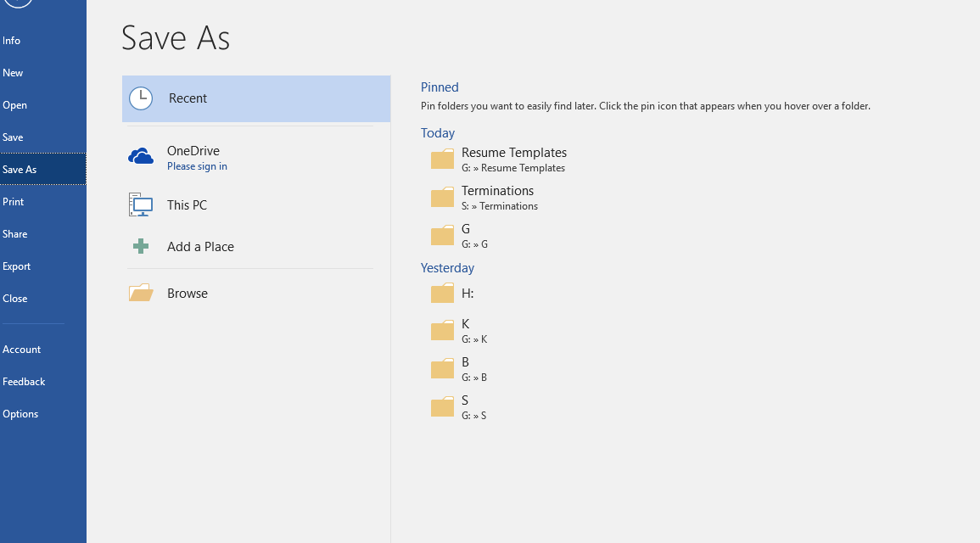Click the folder icon beside G
Screen dimensions: 980x543
[x=443, y=235]
